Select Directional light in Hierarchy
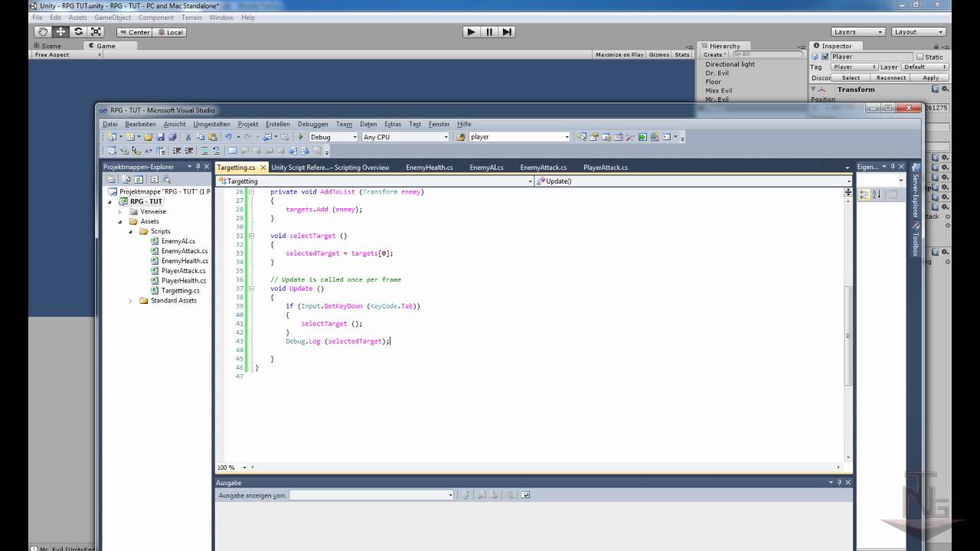The width and height of the screenshot is (980, 551). [730, 64]
